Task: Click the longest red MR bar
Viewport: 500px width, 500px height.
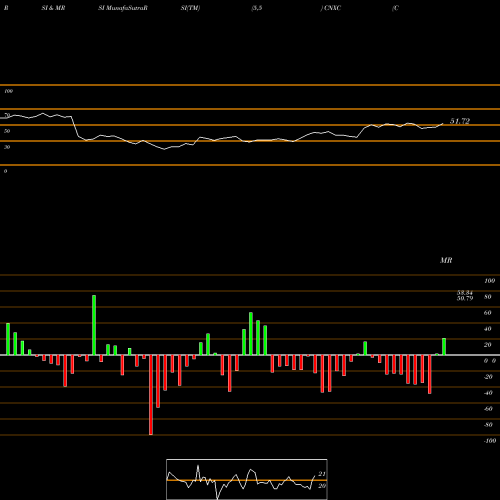Action: [x=151, y=395]
